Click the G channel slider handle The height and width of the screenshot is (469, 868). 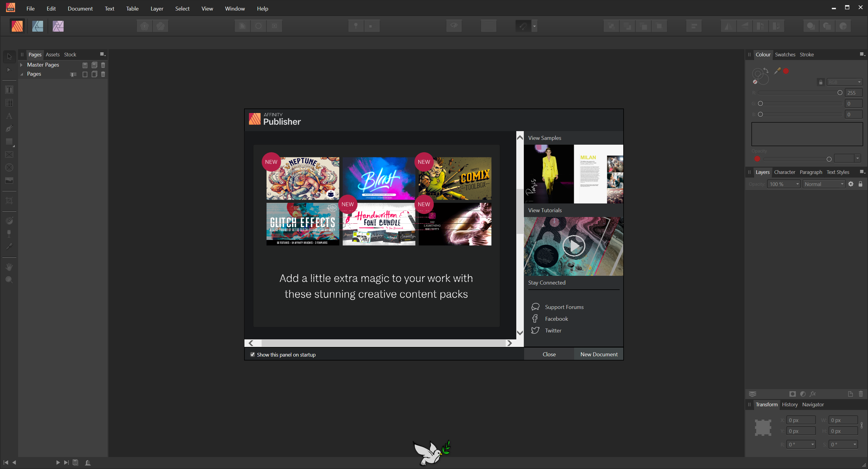coord(760,103)
